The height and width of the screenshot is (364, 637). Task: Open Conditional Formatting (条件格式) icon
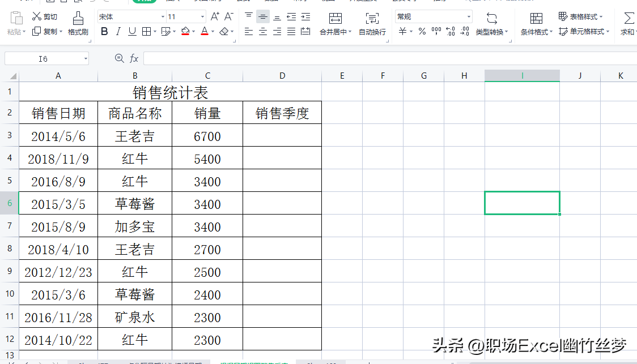tap(536, 18)
